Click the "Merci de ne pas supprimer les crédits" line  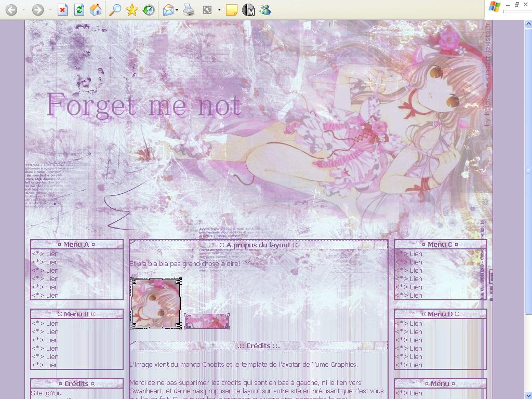click(245, 382)
